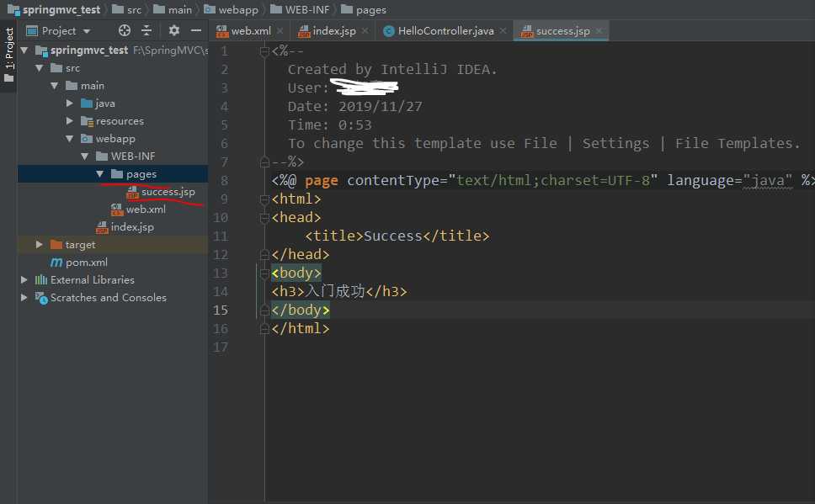This screenshot has height=504, width=815.
Task: Select the webapp folder
Action: coord(108,139)
